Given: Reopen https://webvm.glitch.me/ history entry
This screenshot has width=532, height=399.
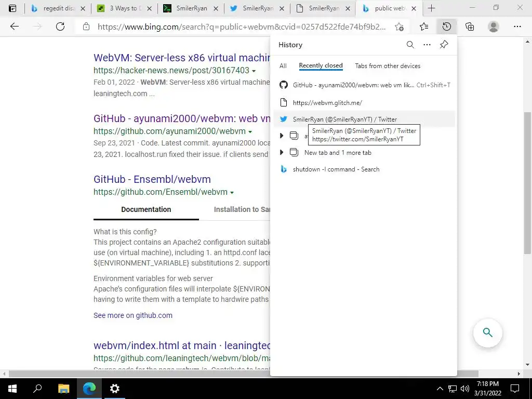Looking at the screenshot, I should pos(364,102).
